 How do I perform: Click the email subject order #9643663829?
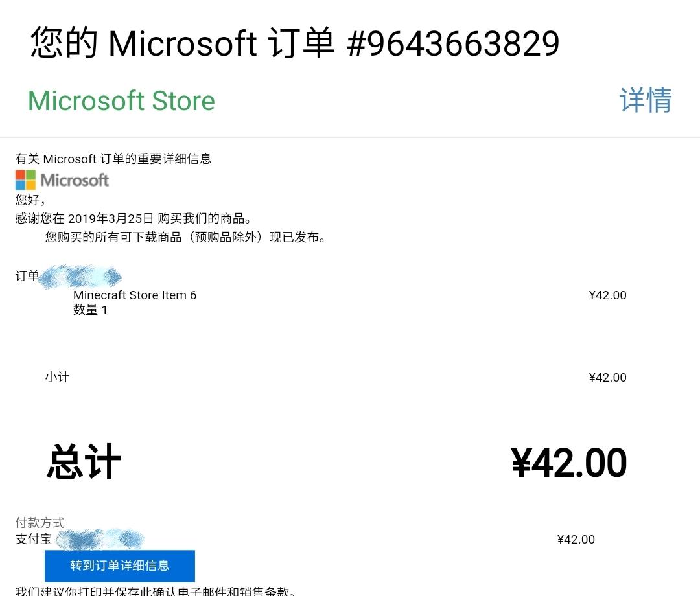tap(295, 43)
